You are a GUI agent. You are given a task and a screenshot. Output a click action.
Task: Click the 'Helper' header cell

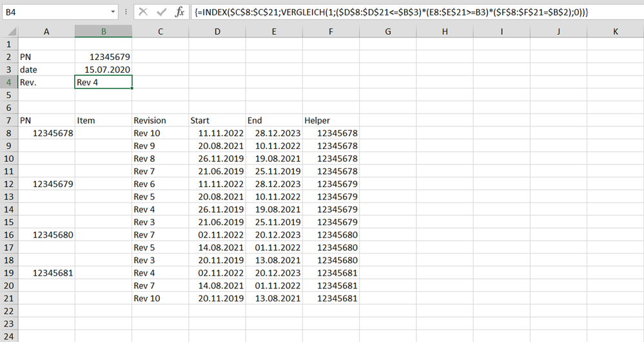coord(331,121)
